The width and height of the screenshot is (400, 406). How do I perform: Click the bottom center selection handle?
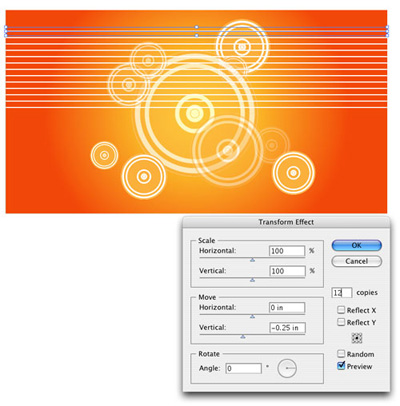(x=197, y=35)
